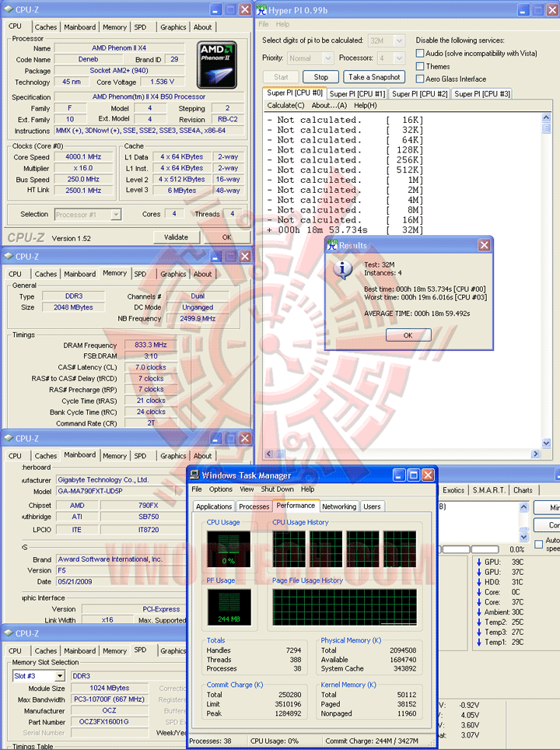Click the Applications tab in Task Manager
The height and width of the screenshot is (750, 560).
[x=214, y=506]
